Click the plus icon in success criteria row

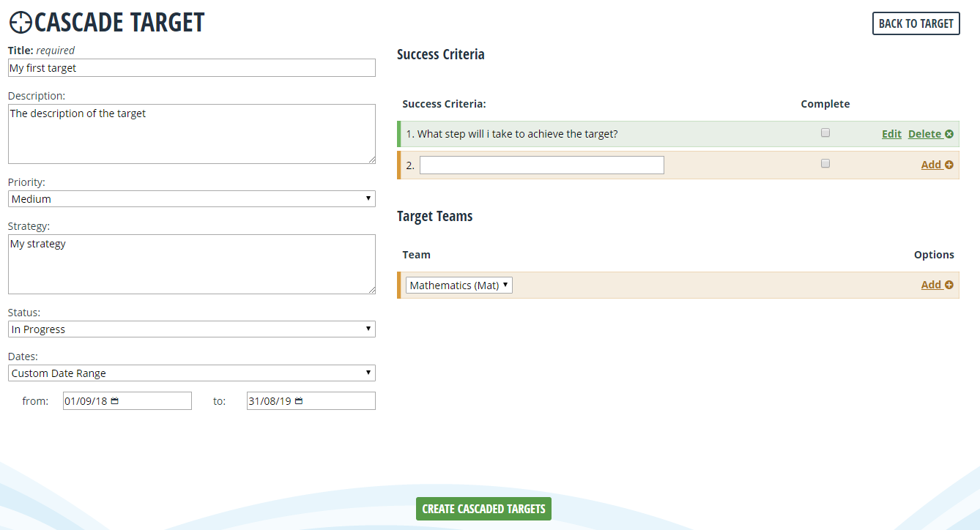[x=949, y=165]
